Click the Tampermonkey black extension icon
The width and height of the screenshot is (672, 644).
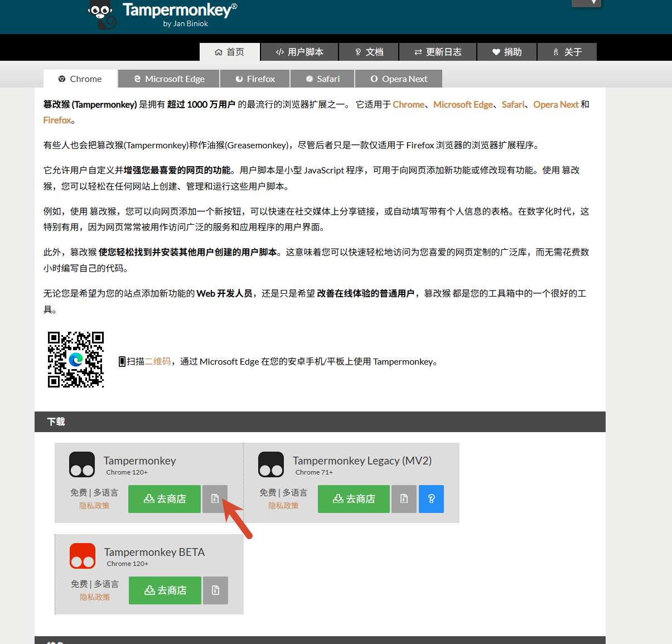click(x=82, y=464)
